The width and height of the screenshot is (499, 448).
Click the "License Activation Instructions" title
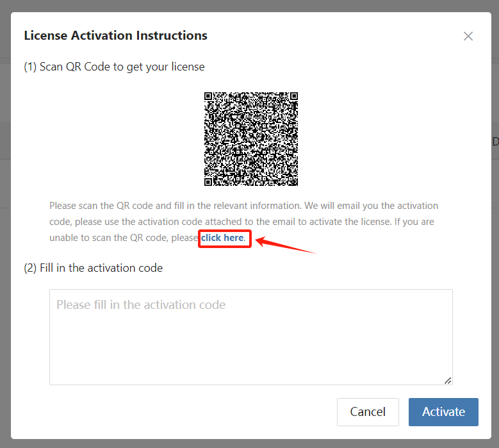115,35
